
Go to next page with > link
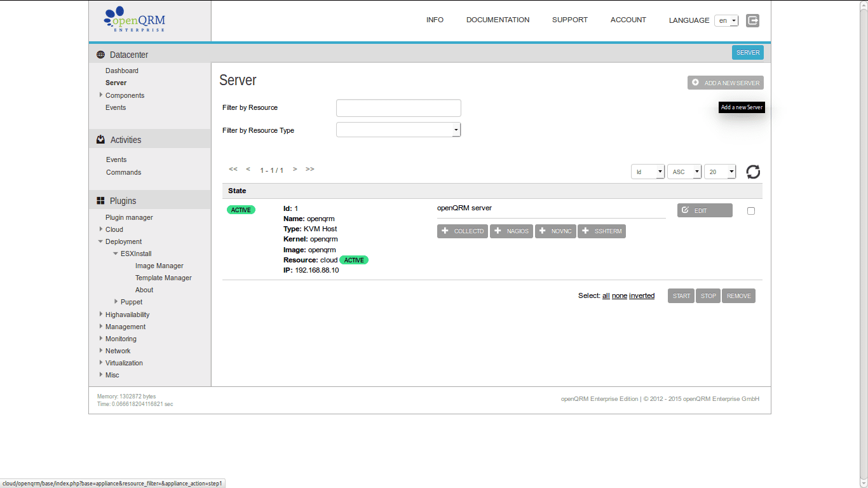[x=295, y=169]
